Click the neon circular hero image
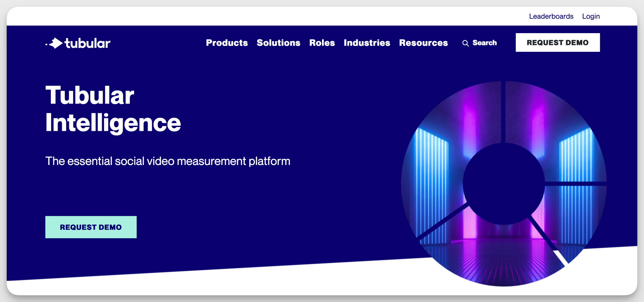644x302 pixels. tap(504, 184)
